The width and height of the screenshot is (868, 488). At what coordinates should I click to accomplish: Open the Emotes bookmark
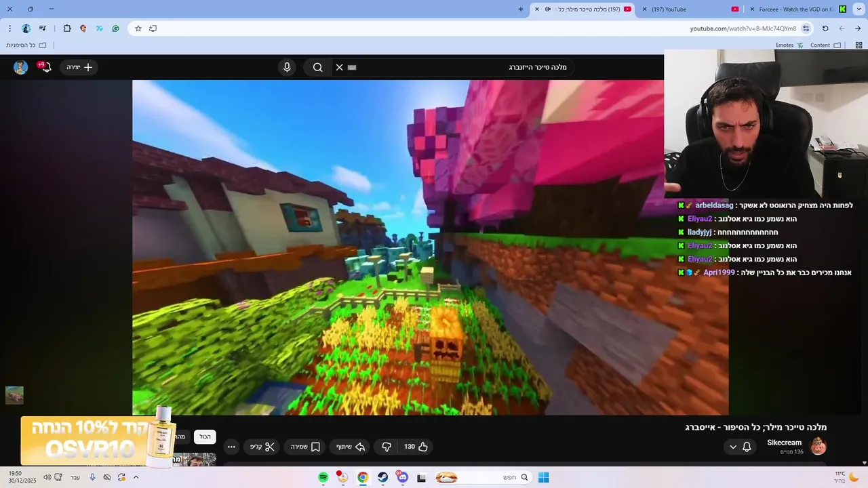(x=789, y=45)
